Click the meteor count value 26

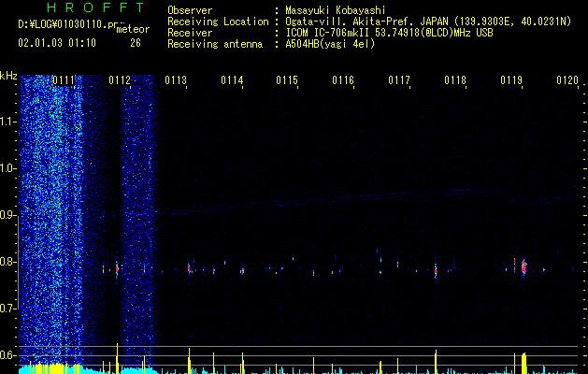(136, 43)
